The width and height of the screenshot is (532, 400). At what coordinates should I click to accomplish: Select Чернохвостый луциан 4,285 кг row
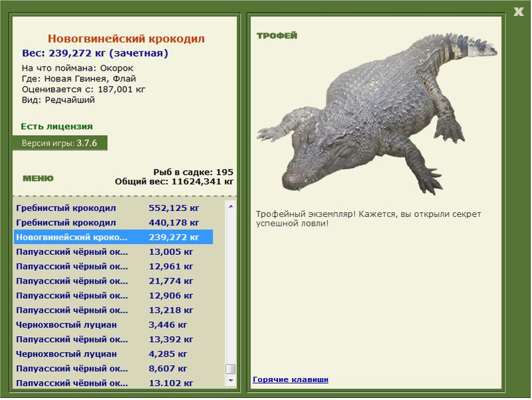pos(113,354)
